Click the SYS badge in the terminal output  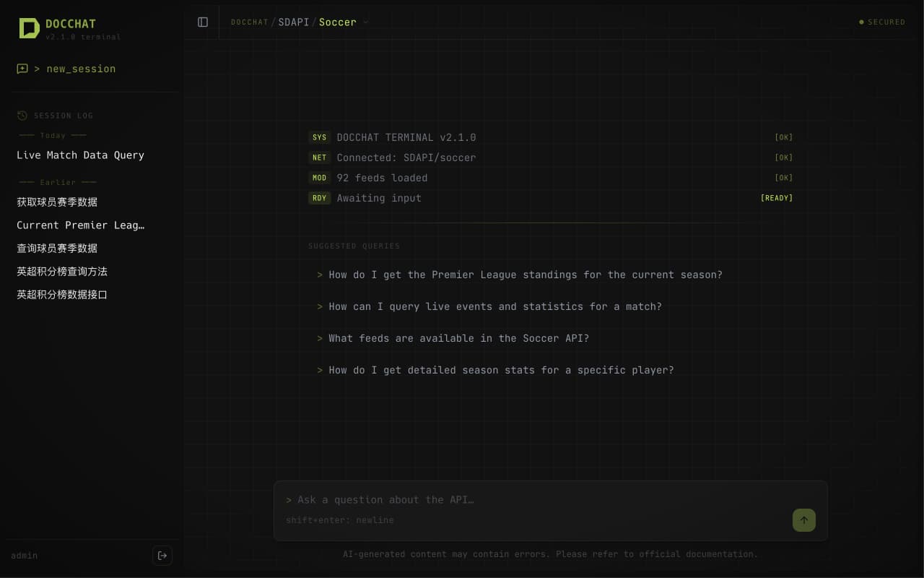pyautogui.click(x=320, y=137)
